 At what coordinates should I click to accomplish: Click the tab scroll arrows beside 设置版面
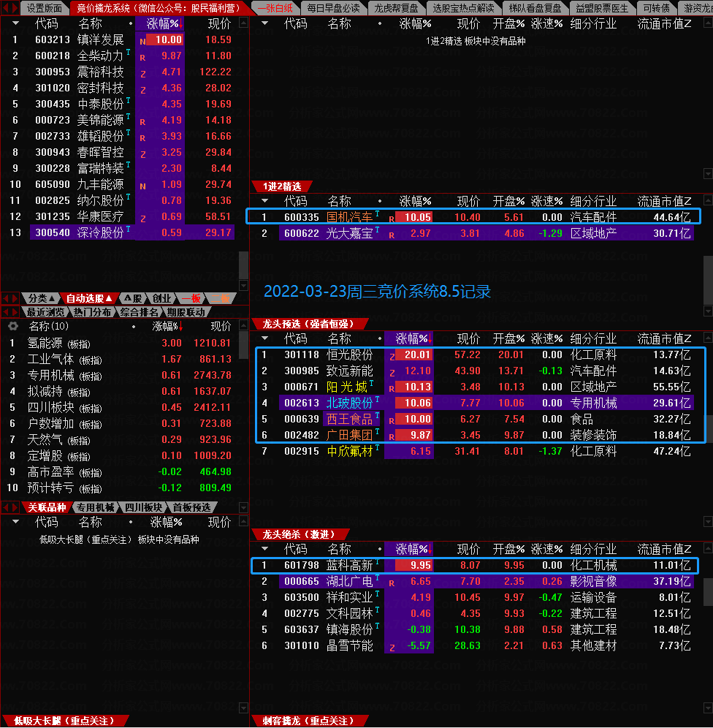pos(11,8)
